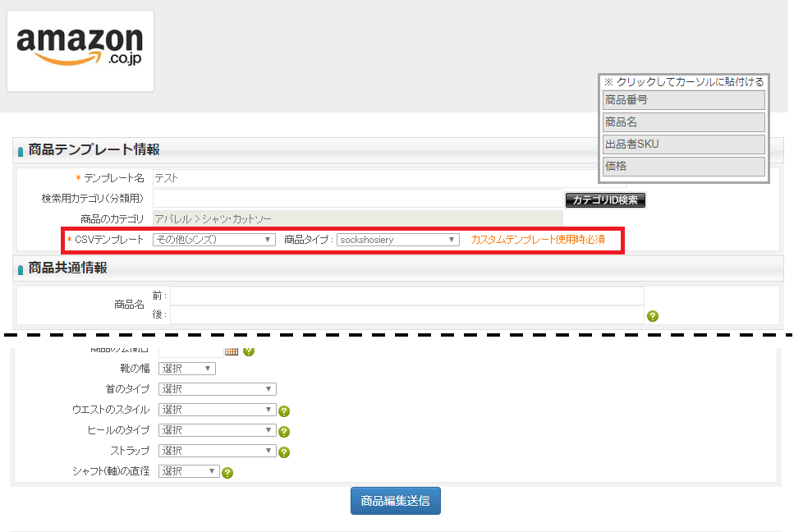Submit with the 商品編集送信 button
803x532 pixels.
click(395, 501)
